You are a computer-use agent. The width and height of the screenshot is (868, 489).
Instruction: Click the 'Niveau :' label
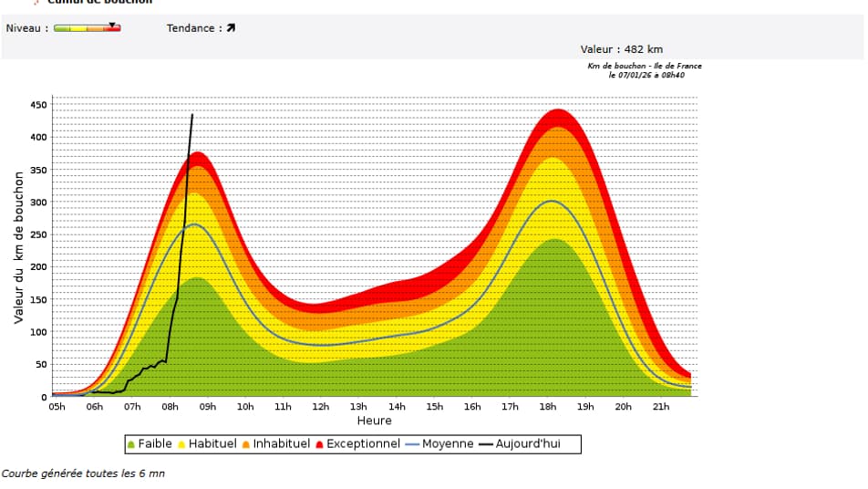pyautogui.click(x=26, y=28)
